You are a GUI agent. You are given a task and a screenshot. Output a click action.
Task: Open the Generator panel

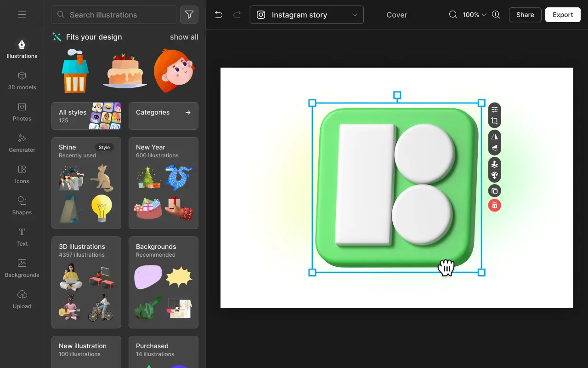pos(22,143)
